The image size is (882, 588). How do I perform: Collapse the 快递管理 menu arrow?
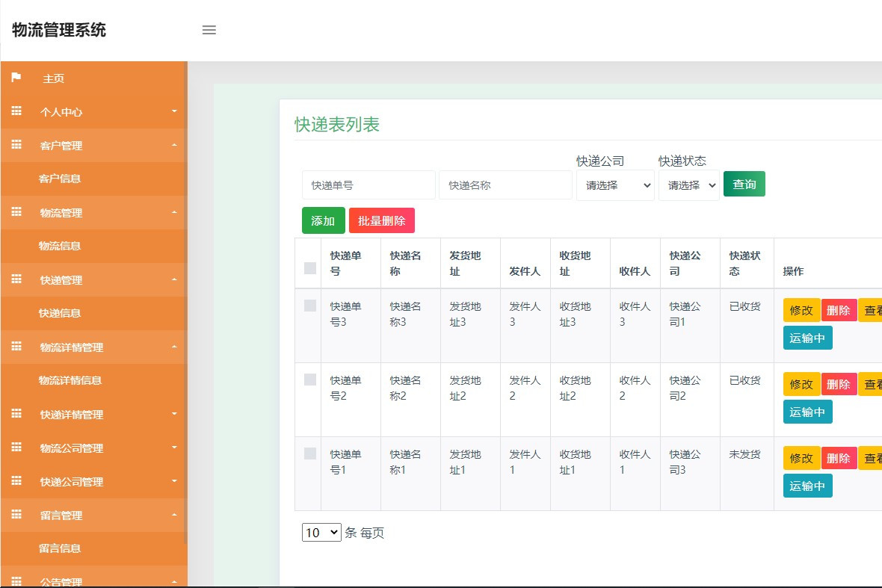pos(174,279)
